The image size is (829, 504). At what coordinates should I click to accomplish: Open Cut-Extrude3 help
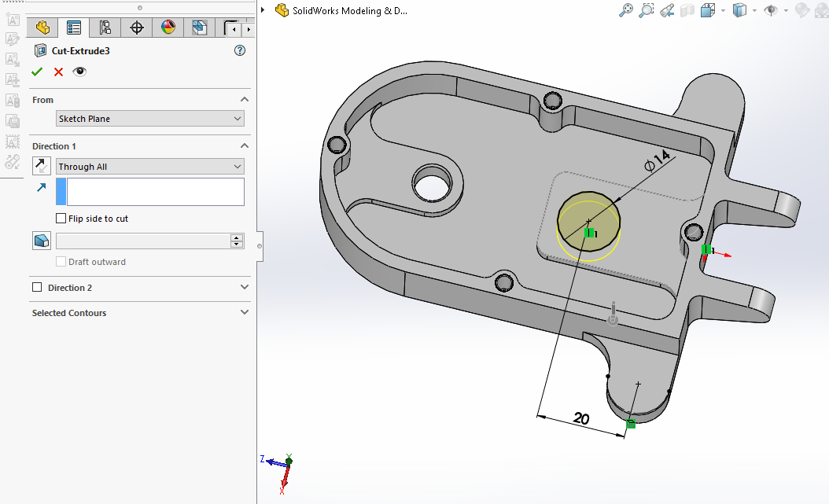tap(240, 50)
